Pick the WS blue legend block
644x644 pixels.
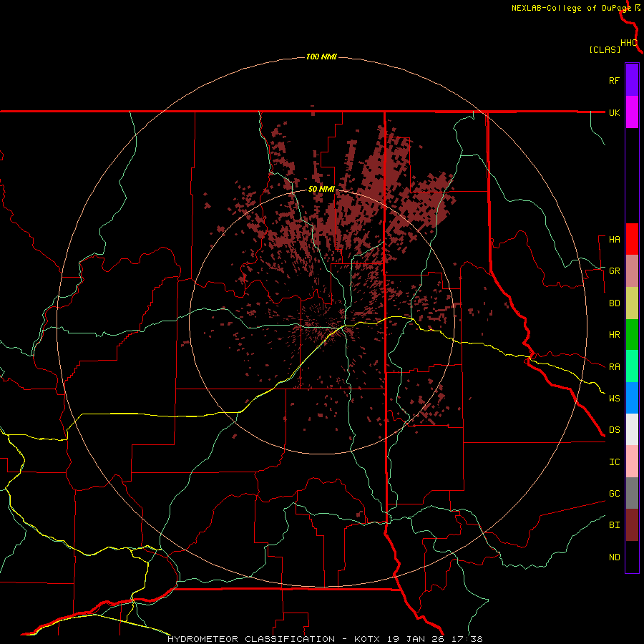(632, 398)
